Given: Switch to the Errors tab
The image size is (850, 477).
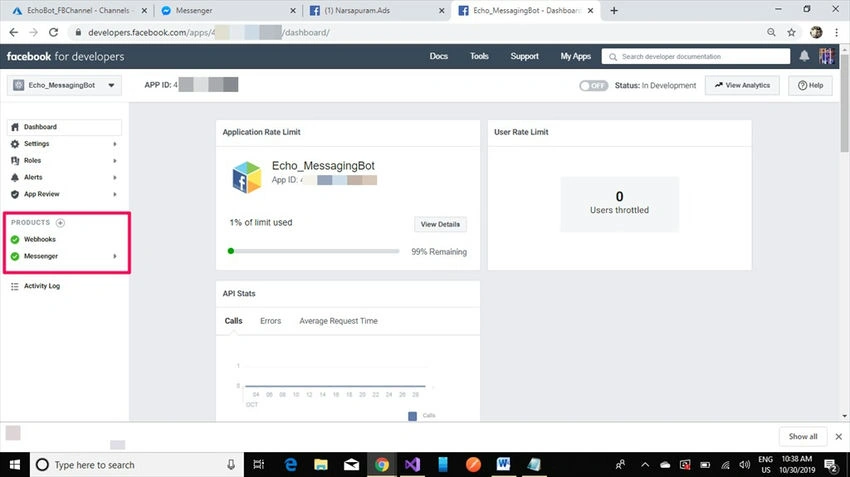Looking at the screenshot, I should [271, 321].
